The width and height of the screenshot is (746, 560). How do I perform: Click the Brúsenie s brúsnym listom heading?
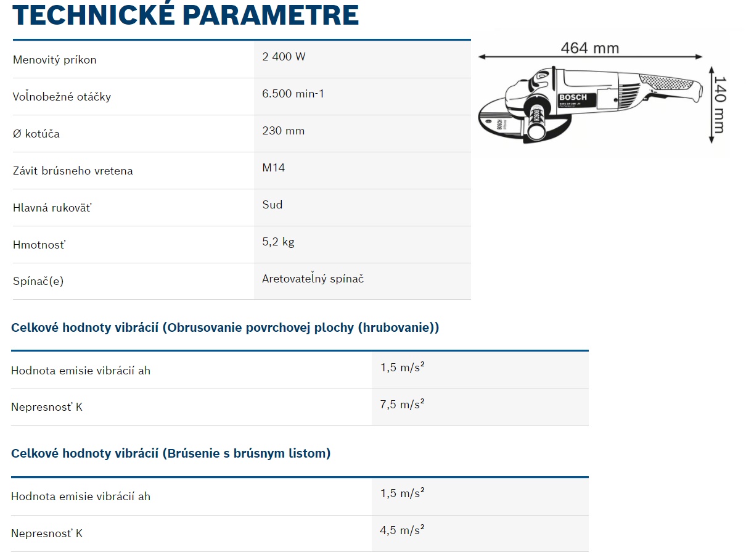[171, 453]
